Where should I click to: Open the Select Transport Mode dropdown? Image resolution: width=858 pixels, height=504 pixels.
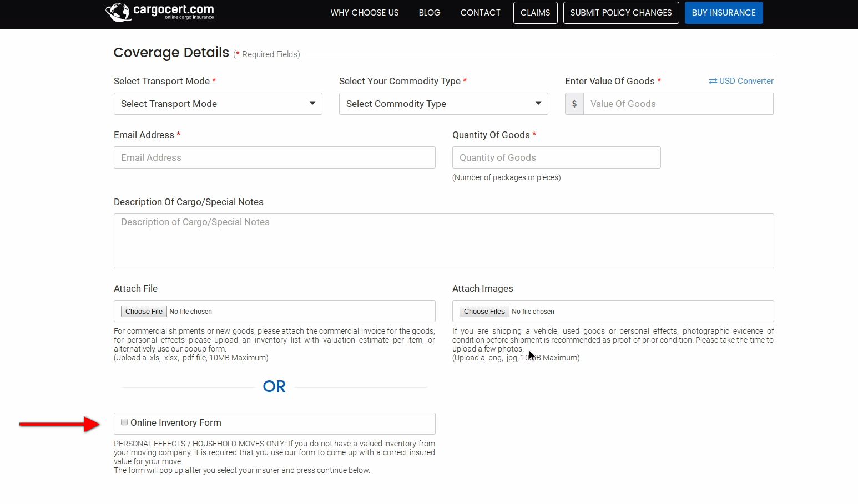[x=218, y=104]
